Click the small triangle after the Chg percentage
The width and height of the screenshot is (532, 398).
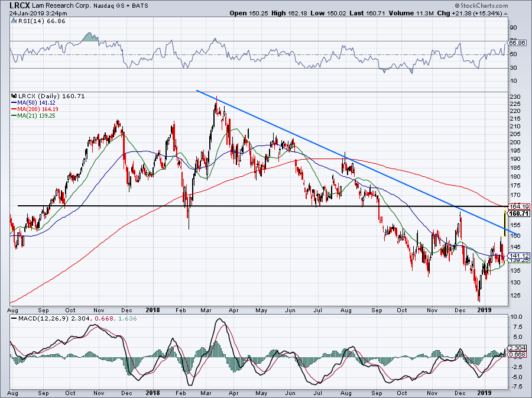[506, 14]
